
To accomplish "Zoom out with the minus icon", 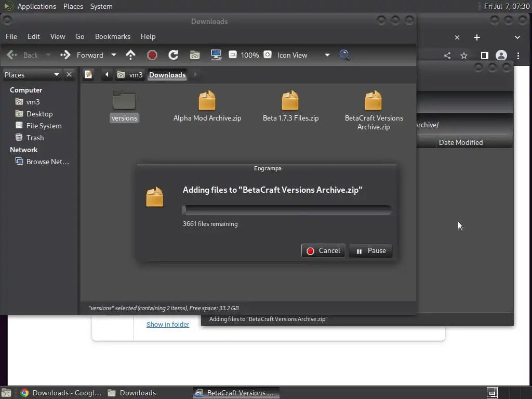I will 232,55.
